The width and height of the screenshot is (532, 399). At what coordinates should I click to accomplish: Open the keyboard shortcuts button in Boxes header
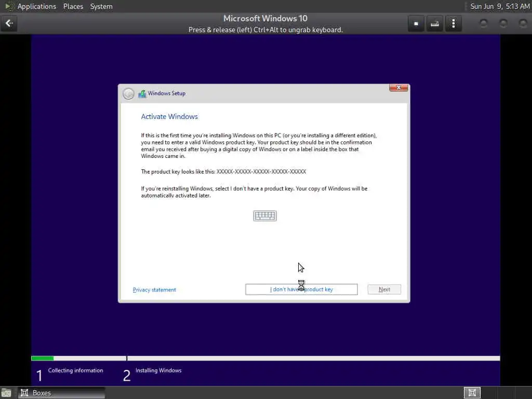[435, 23]
